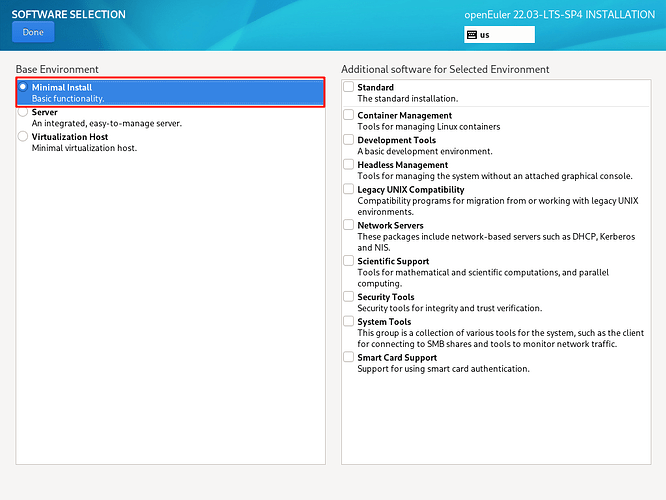Check the Security Tools option
The height and width of the screenshot is (500, 666).
coord(348,297)
